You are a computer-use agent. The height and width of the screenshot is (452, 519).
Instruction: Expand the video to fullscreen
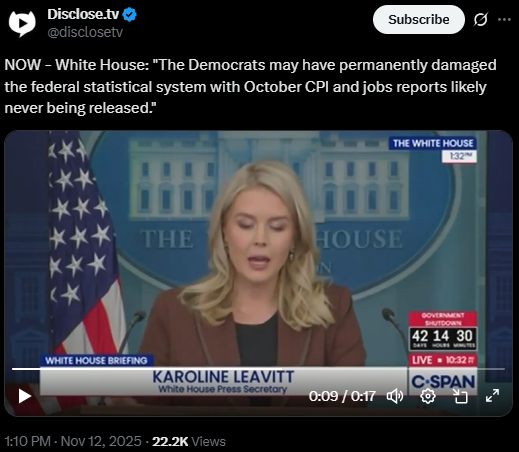click(x=492, y=396)
